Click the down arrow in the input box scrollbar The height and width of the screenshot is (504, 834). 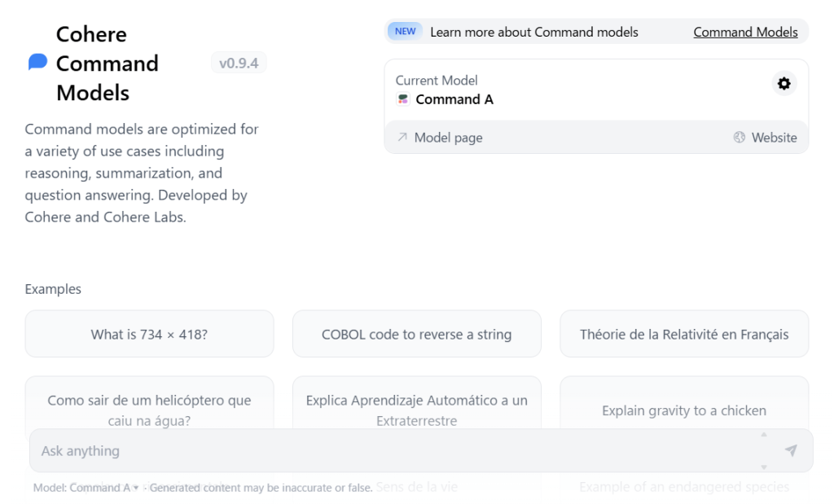763,467
